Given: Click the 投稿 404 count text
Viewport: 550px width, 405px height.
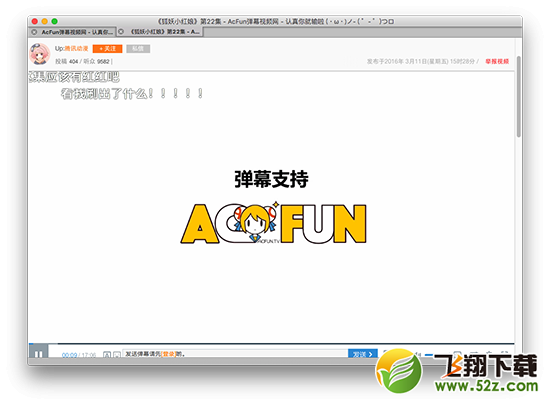Looking at the screenshot, I should [67, 61].
